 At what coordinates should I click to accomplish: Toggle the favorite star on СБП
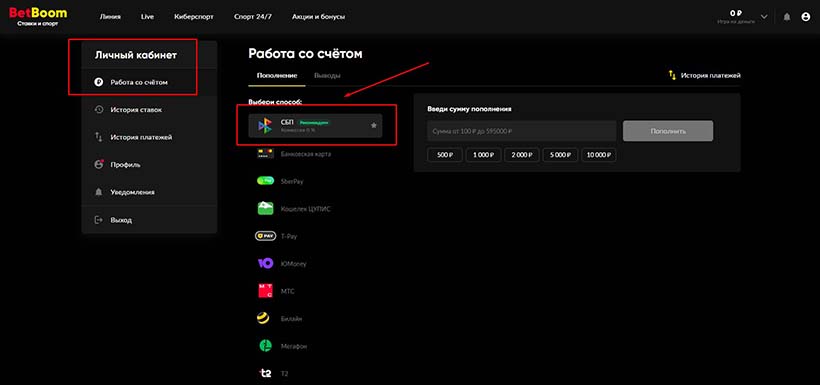pyautogui.click(x=373, y=126)
